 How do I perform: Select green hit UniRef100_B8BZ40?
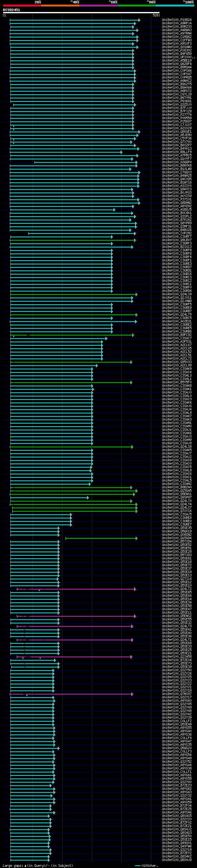pos(177,487)
